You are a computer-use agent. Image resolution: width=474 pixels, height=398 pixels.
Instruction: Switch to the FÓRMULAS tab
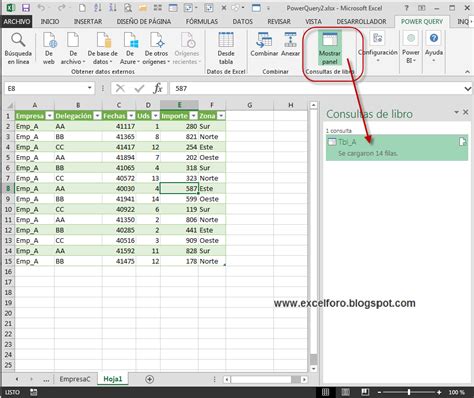[202, 22]
